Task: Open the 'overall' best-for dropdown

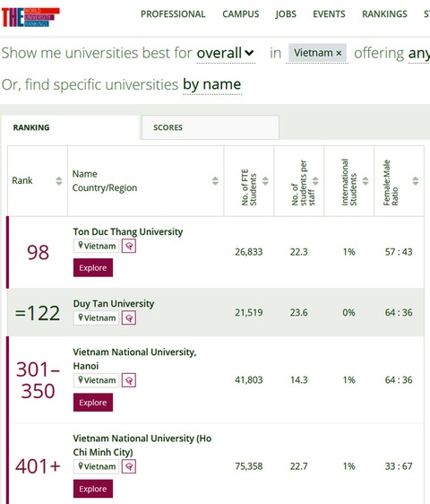Action: 226,53
